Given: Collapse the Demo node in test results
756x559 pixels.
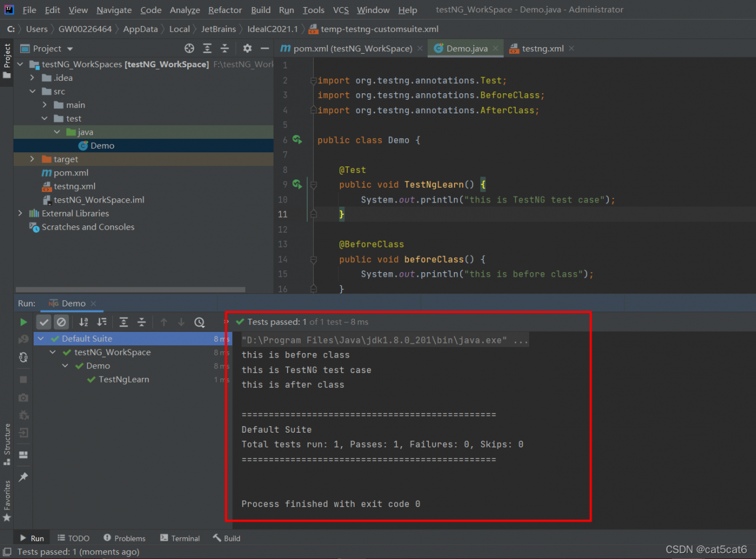Looking at the screenshot, I should pos(66,366).
